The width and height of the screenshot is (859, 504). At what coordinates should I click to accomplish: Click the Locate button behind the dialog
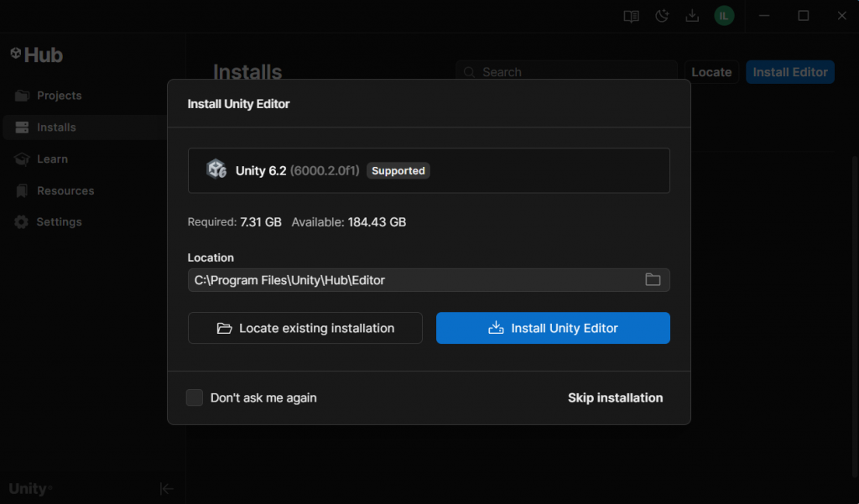tap(711, 72)
